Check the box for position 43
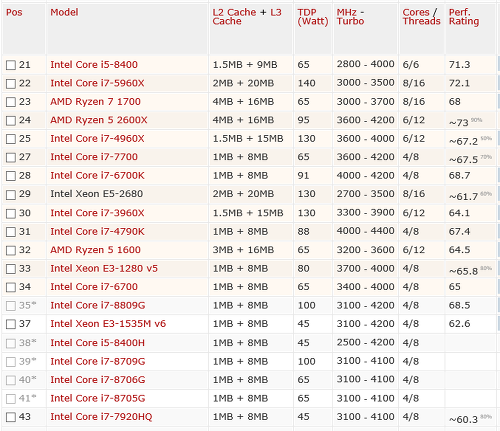 (11, 417)
